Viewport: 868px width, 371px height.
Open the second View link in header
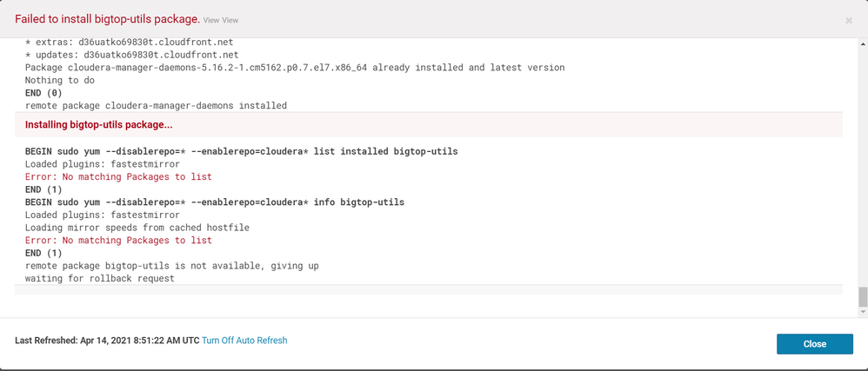click(x=230, y=20)
